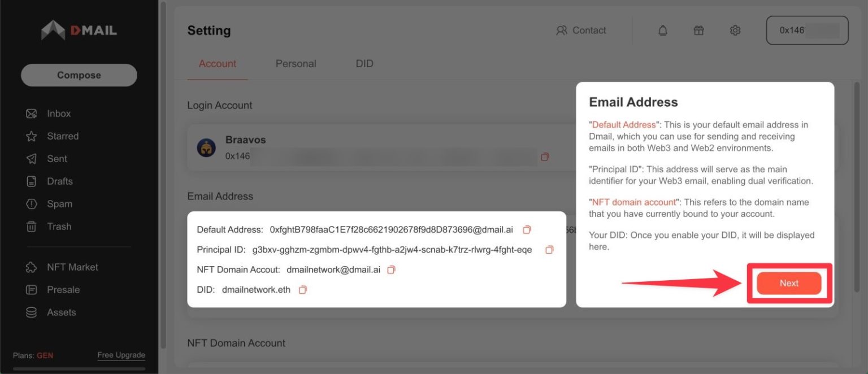The image size is (868, 374).
Task: Open settings via the gear icon
Action: pyautogui.click(x=735, y=30)
